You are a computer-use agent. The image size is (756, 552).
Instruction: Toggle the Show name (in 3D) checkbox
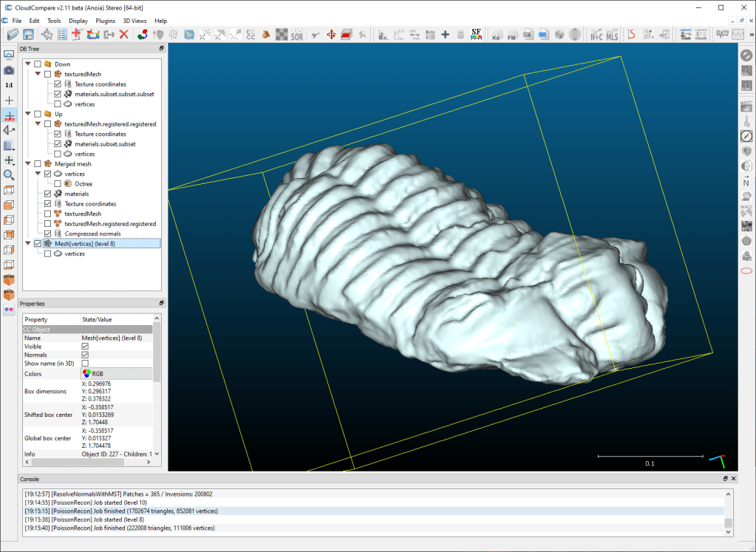(x=85, y=364)
